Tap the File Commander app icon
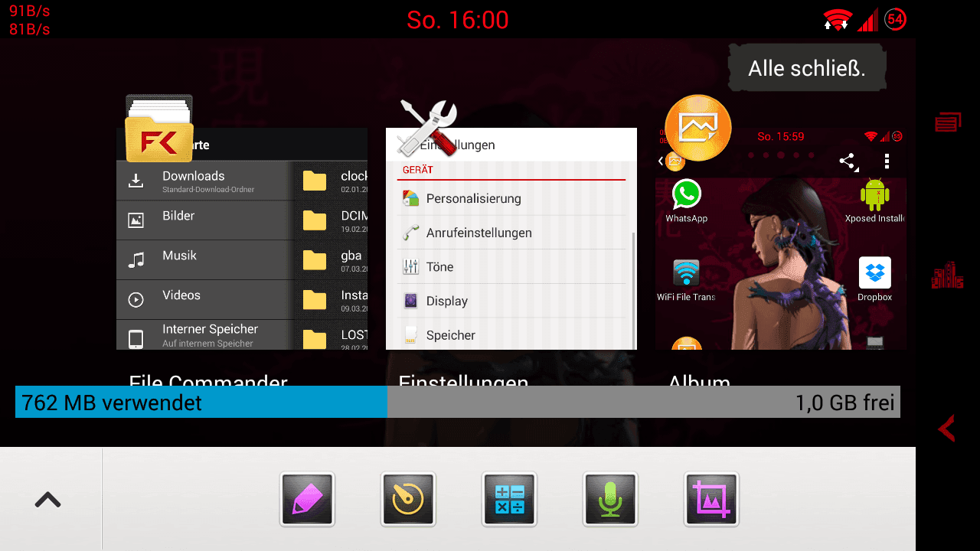 [159, 129]
